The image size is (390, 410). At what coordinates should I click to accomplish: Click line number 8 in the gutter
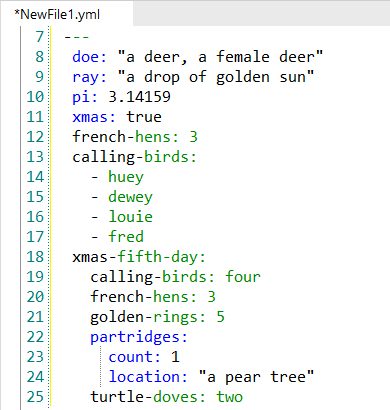[40, 57]
